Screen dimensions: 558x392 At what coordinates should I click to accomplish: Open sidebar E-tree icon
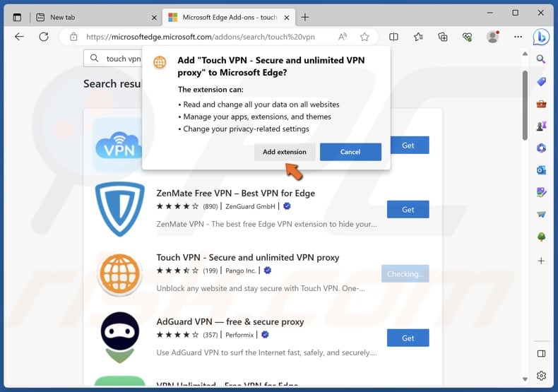(541, 237)
